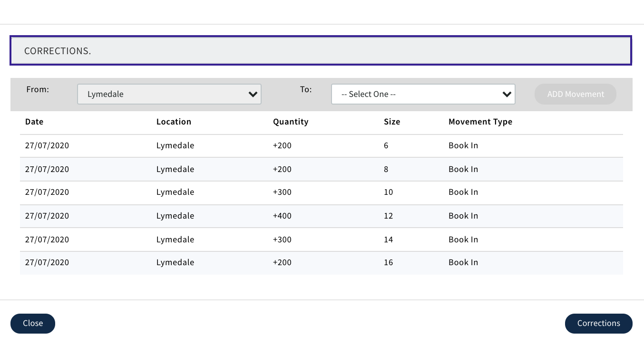Click the Quantity column header
This screenshot has height=345, width=644.
click(x=291, y=122)
